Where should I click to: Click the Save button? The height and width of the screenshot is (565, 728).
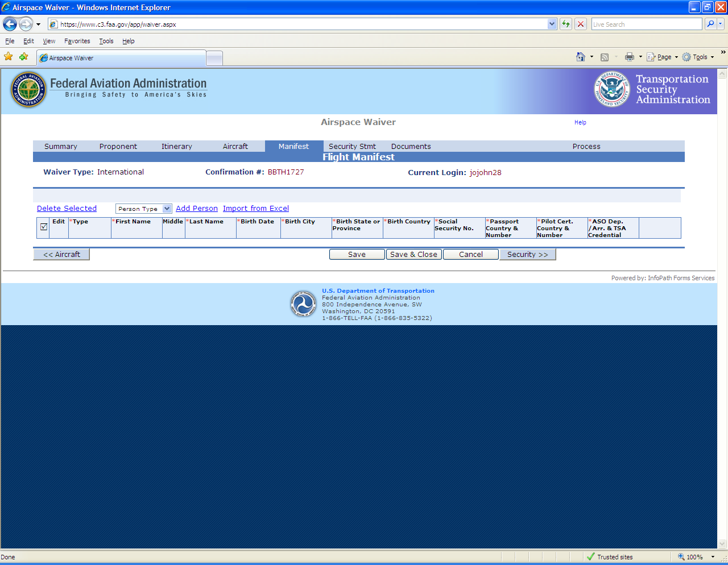coord(357,255)
